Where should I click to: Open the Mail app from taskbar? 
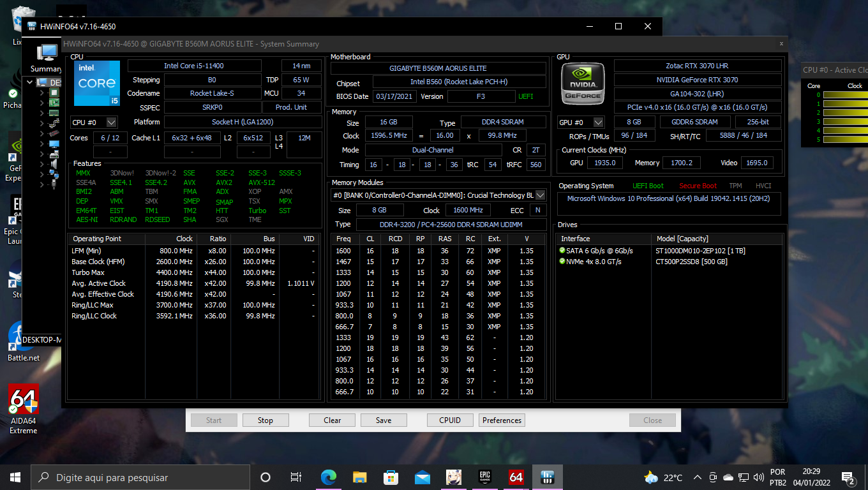coord(423,477)
